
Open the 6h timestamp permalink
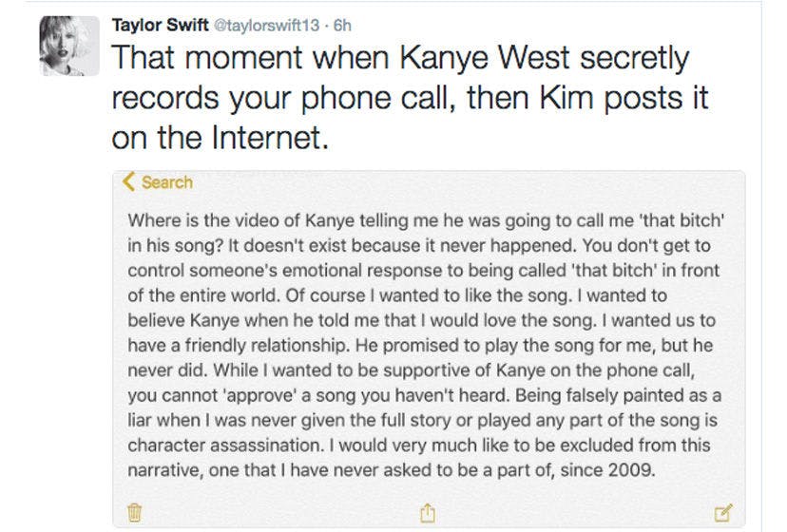(x=342, y=25)
